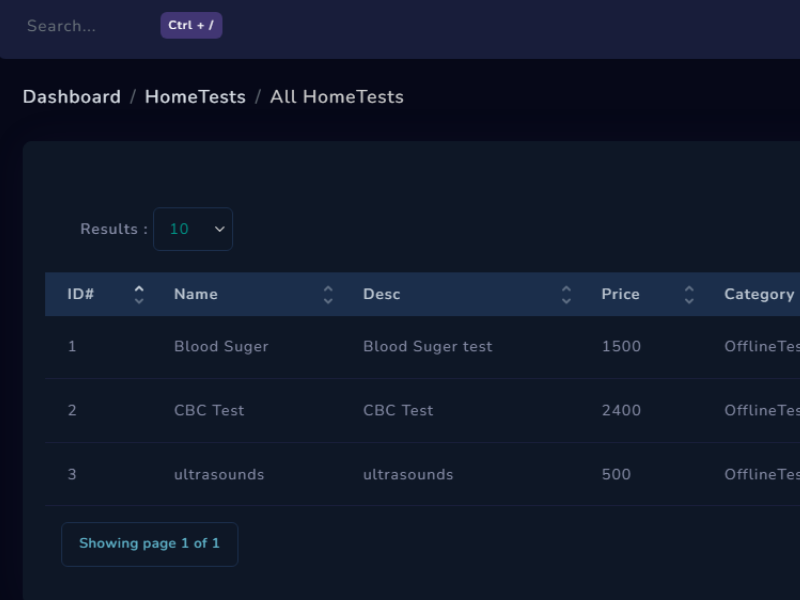Select ultrasounds in the Desc column
The image size is (800, 600).
pos(408,474)
